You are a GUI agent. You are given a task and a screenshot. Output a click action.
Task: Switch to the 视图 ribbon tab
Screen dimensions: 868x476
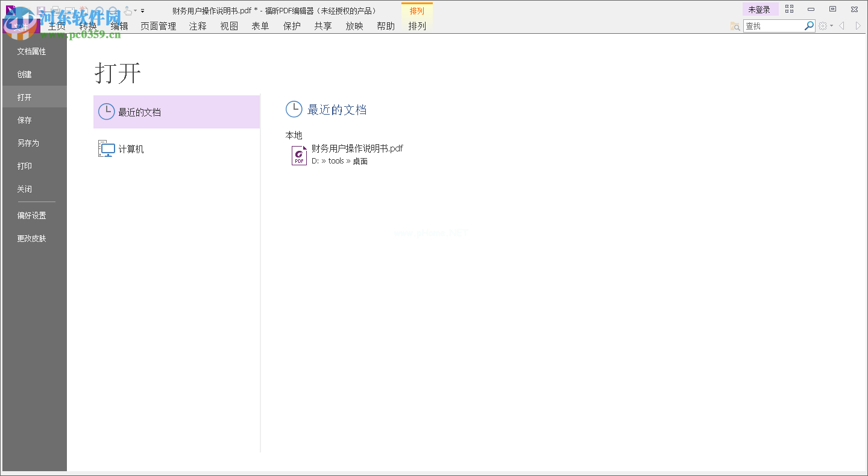coord(229,26)
